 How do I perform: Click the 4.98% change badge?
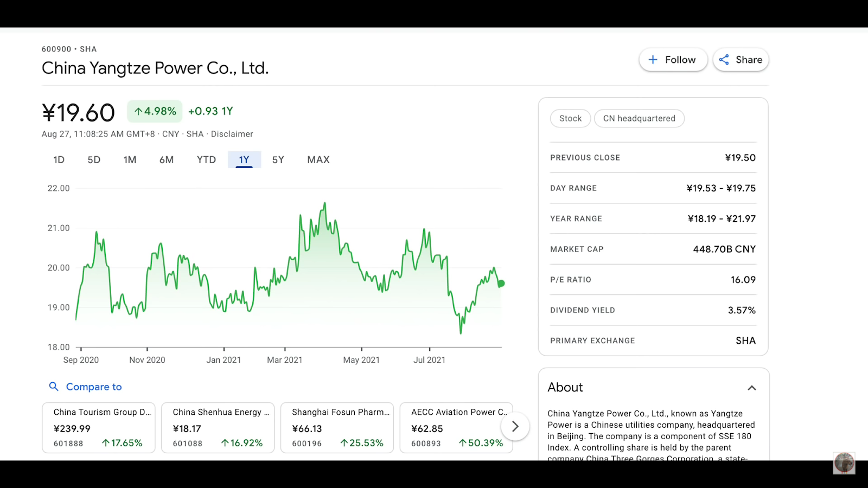point(155,111)
